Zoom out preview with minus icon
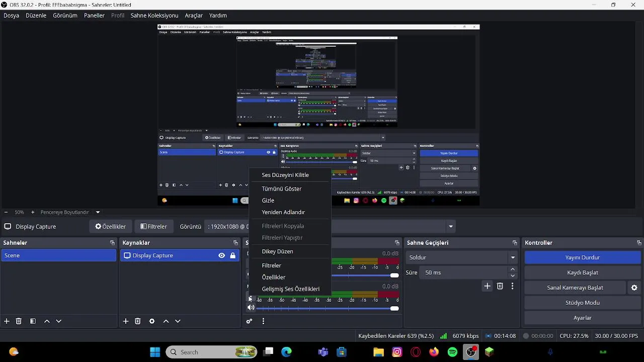 click(x=6, y=212)
